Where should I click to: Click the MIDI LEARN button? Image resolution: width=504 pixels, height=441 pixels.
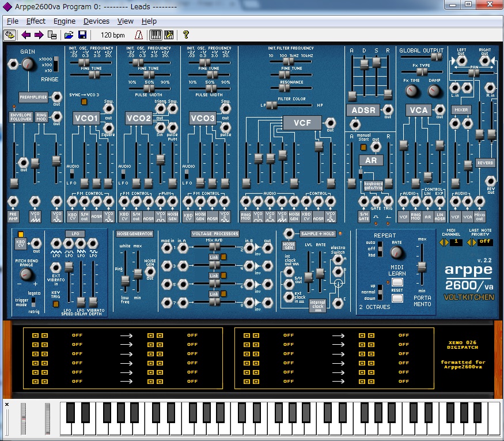397,282
